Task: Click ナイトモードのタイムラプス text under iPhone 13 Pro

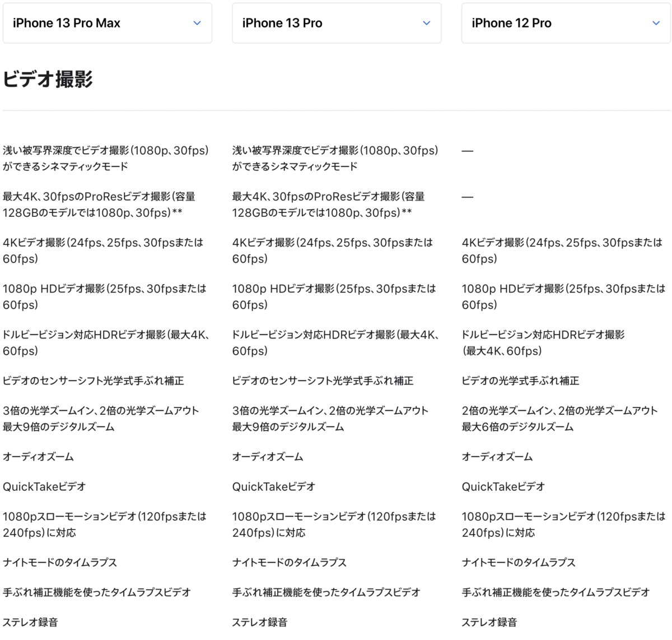Action: coord(290,562)
